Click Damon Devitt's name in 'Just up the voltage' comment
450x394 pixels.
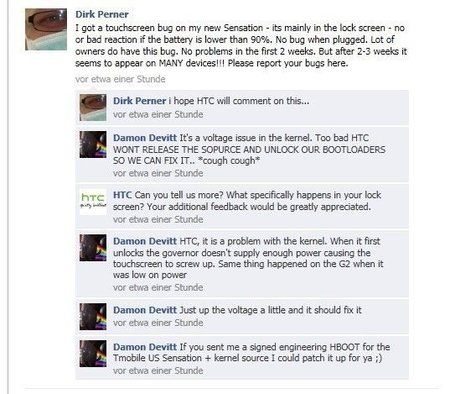tap(145, 310)
